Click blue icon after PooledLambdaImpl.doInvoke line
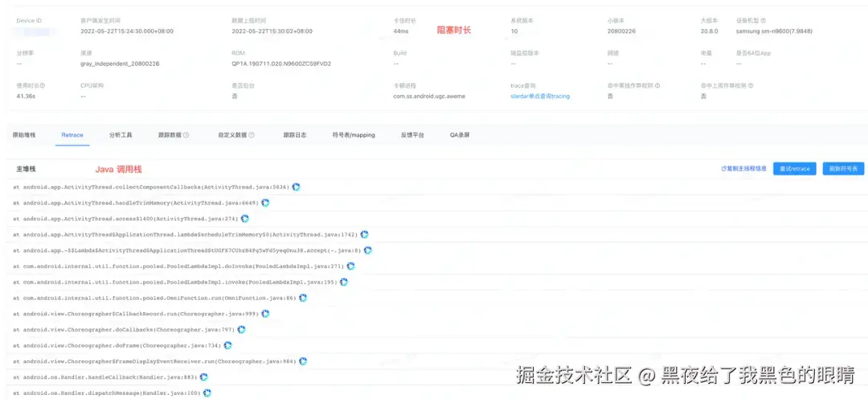Image resolution: width=868 pixels, height=399 pixels. tap(350, 266)
